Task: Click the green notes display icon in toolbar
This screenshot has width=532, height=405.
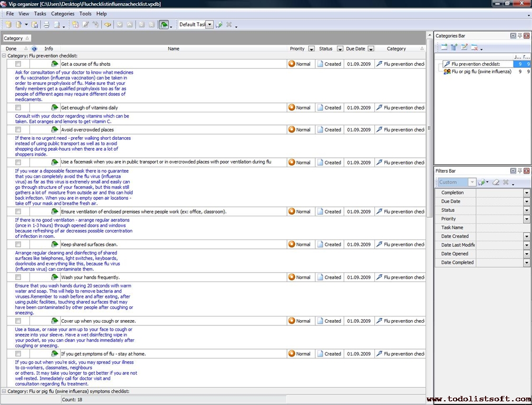Action: click(164, 25)
